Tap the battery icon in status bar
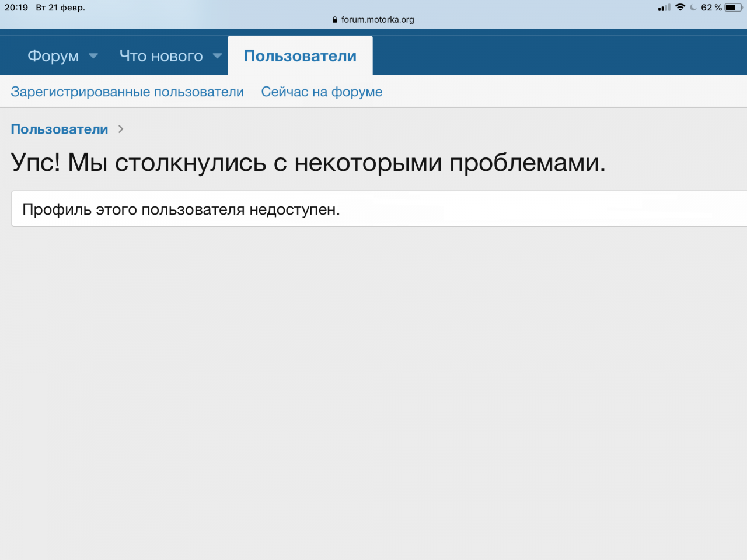 (734, 8)
